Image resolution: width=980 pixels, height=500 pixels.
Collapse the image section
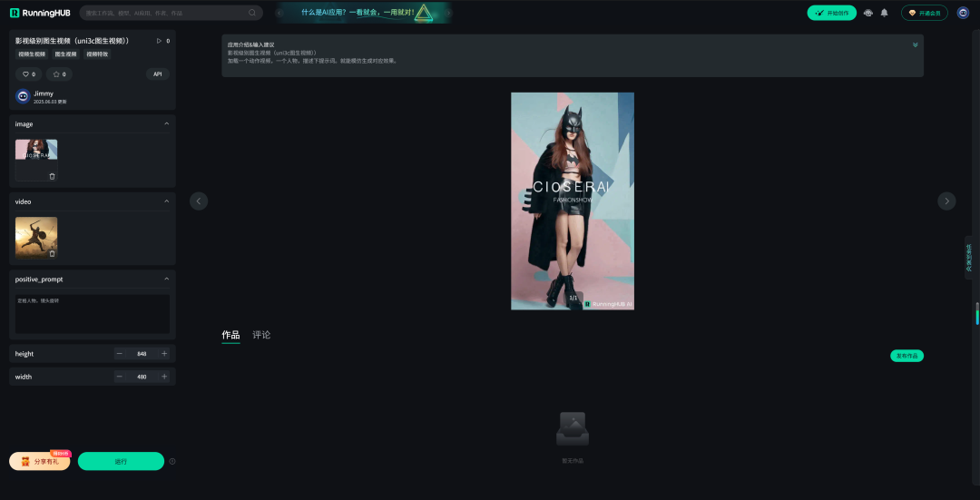pyautogui.click(x=166, y=123)
